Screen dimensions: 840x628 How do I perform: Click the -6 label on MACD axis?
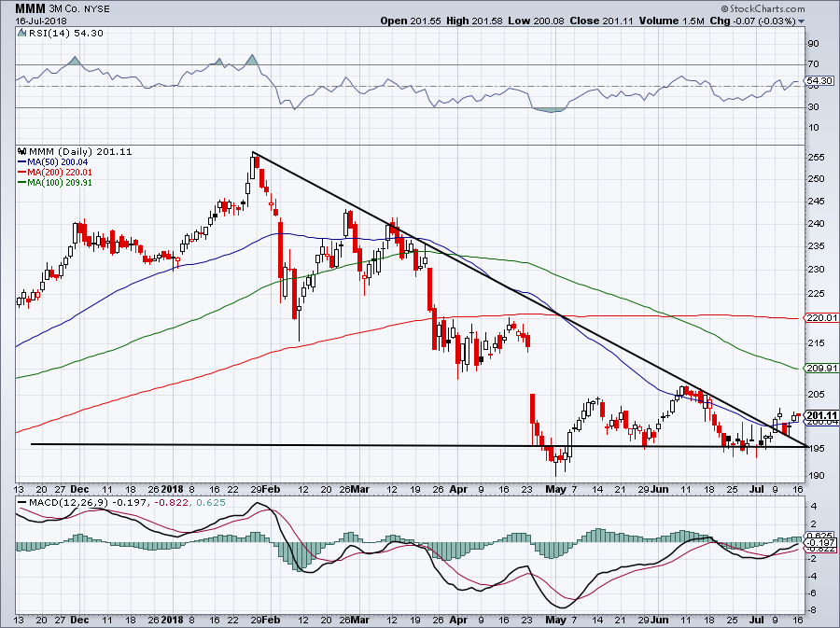point(813,593)
